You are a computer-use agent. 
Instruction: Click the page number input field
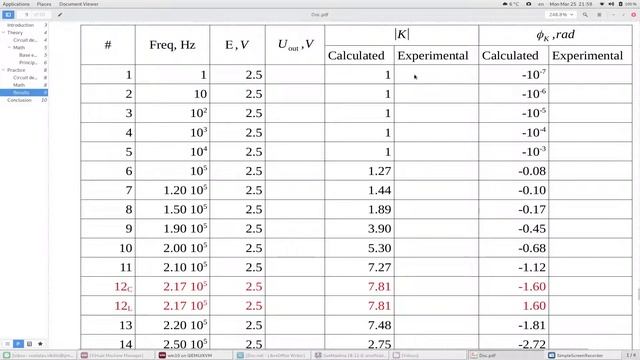[26, 15]
